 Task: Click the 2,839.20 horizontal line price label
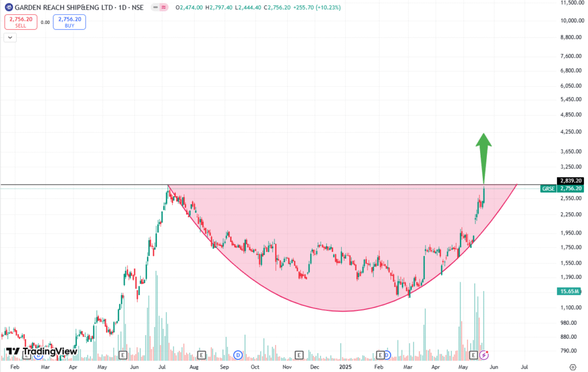click(570, 181)
